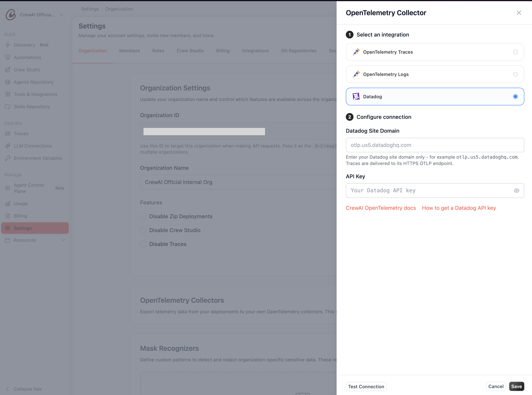Click the Agent Control Plane icon
This screenshot has height=395, width=532.
point(8,188)
